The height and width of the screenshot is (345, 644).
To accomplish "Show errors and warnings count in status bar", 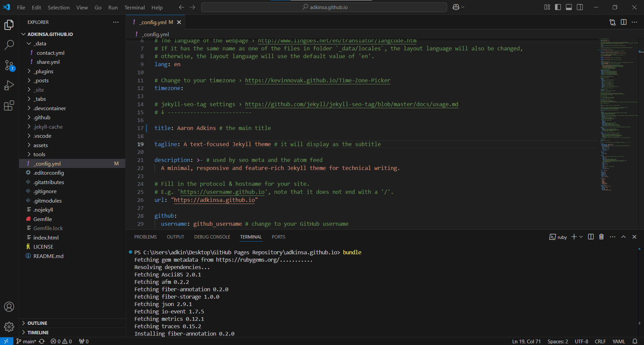I will [61, 341].
